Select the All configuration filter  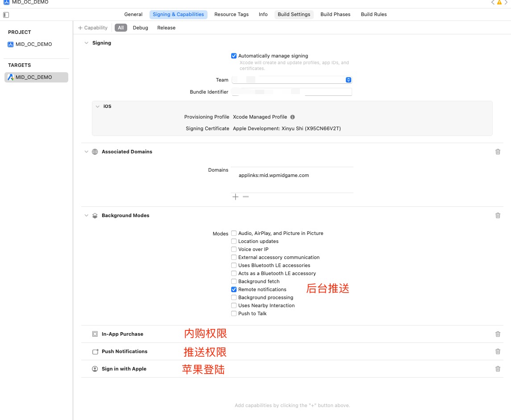pyautogui.click(x=121, y=28)
